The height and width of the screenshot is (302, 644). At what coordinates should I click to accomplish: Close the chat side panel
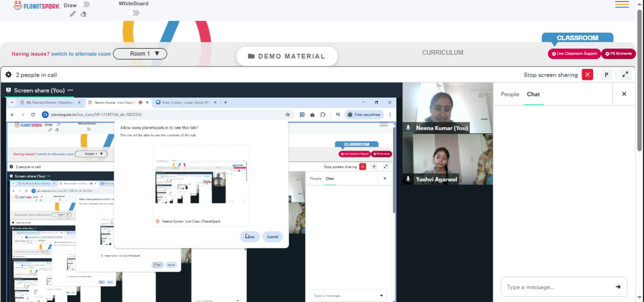click(x=624, y=94)
